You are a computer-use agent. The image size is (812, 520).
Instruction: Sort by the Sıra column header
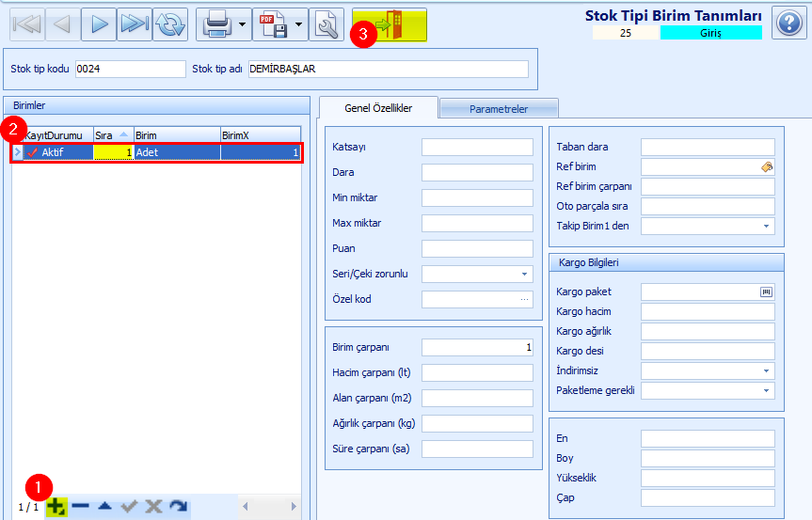pyautogui.click(x=112, y=135)
